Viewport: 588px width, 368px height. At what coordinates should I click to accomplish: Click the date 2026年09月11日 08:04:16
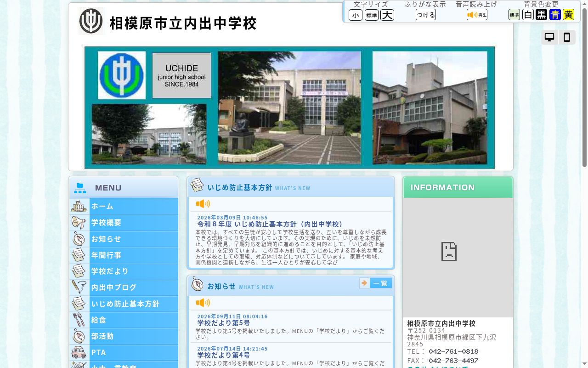click(x=232, y=316)
